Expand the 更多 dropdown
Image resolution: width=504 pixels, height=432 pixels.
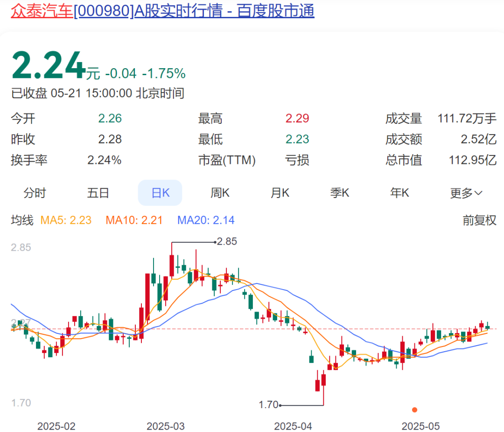pyautogui.click(x=466, y=193)
